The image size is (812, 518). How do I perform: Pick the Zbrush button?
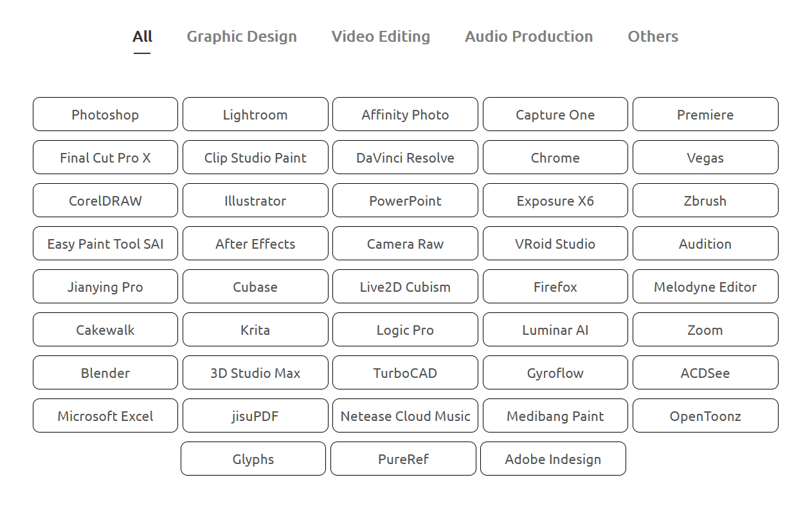pyautogui.click(x=705, y=201)
